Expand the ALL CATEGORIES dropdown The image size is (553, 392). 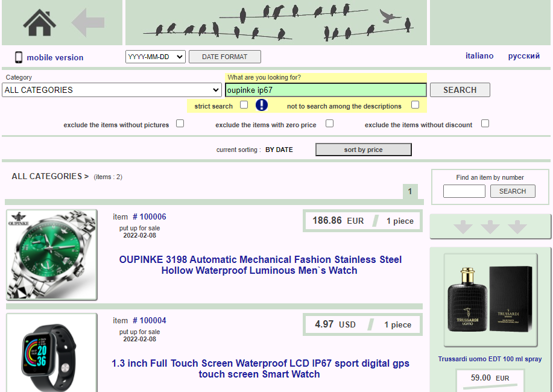click(x=112, y=90)
